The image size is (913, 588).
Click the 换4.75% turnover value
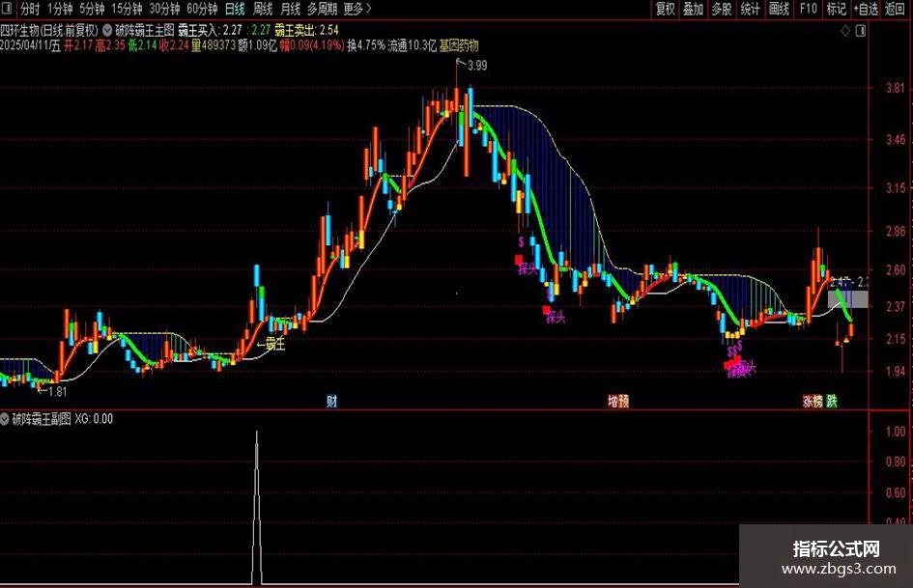(x=365, y=45)
